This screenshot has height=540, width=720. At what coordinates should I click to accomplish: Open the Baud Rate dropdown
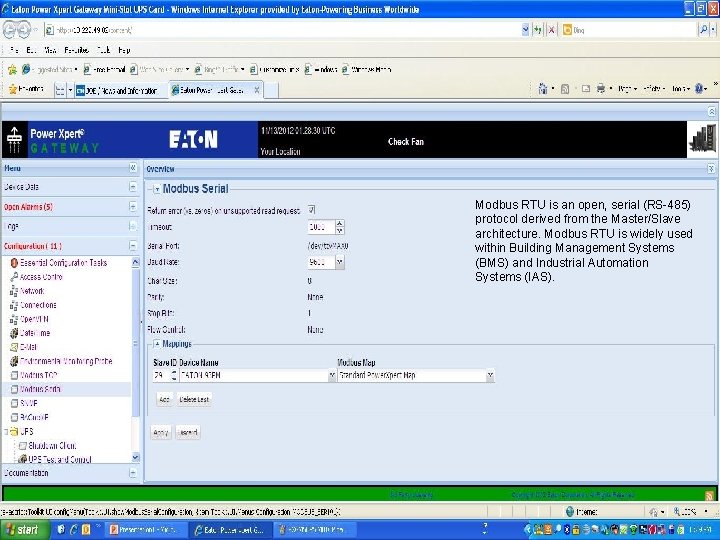[339, 262]
